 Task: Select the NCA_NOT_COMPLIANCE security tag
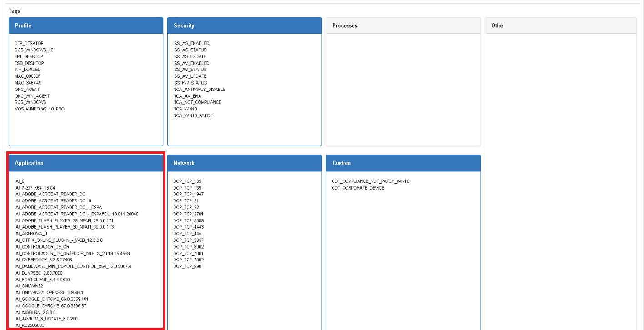pyautogui.click(x=197, y=102)
